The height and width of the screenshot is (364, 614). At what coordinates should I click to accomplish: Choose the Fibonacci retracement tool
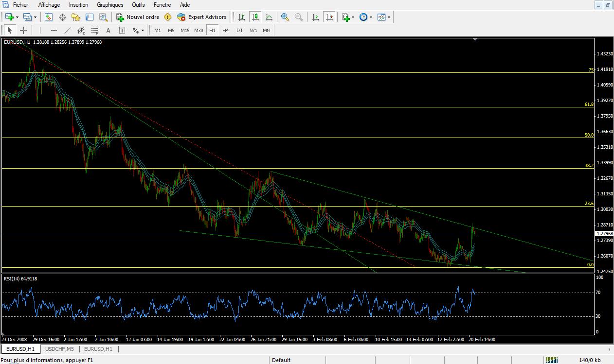pos(94,30)
